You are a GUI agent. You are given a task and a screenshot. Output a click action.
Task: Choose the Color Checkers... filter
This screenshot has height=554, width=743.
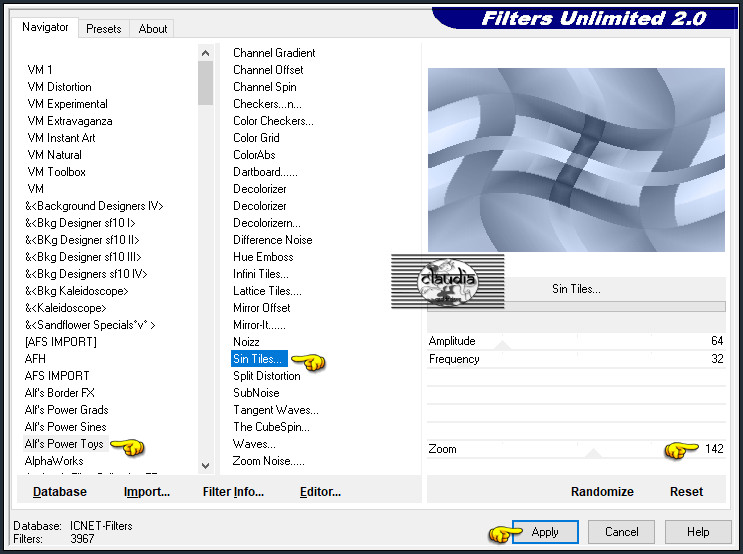(273, 121)
